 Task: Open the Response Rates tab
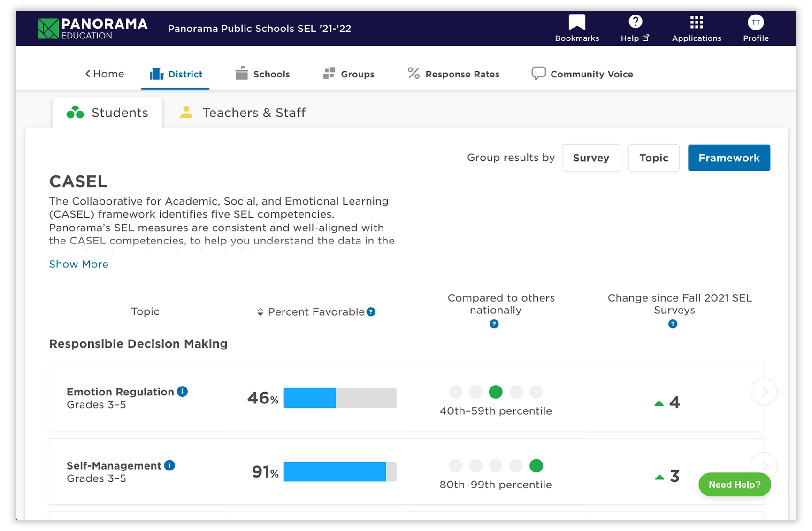(x=453, y=74)
